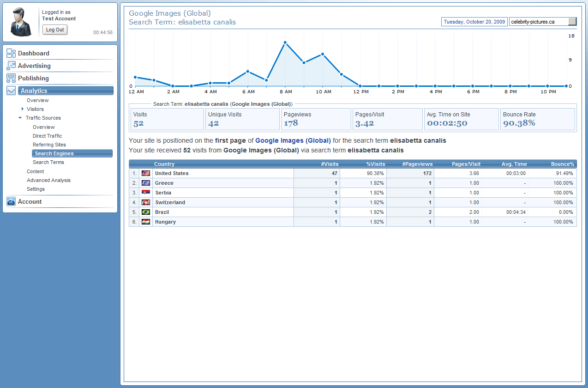Click the 10 AM chart data point
This screenshot has height=388, width=588.
point(323,54)
